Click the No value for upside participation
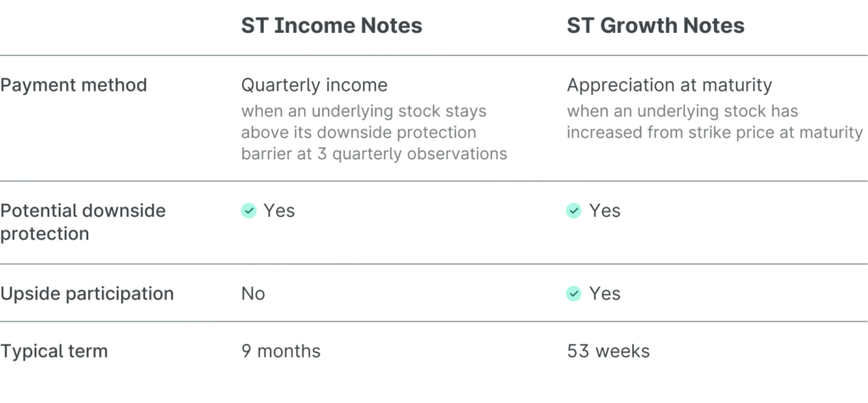The image size is (868, 403). tap(253, 294)
